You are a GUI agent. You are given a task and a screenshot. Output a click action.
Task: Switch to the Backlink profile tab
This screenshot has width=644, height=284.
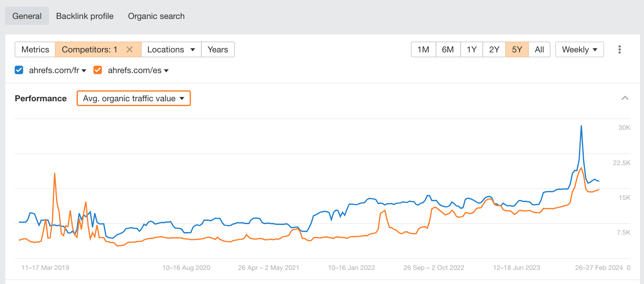click(84, 15)
